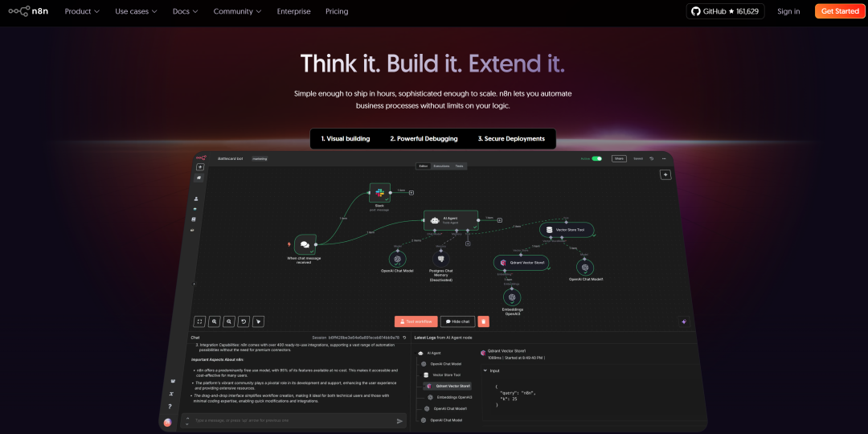Image resolution: width=868 pixels, height=434 pixels.
Task: Open the Enterprise page link
Action: tap(294, 11)
